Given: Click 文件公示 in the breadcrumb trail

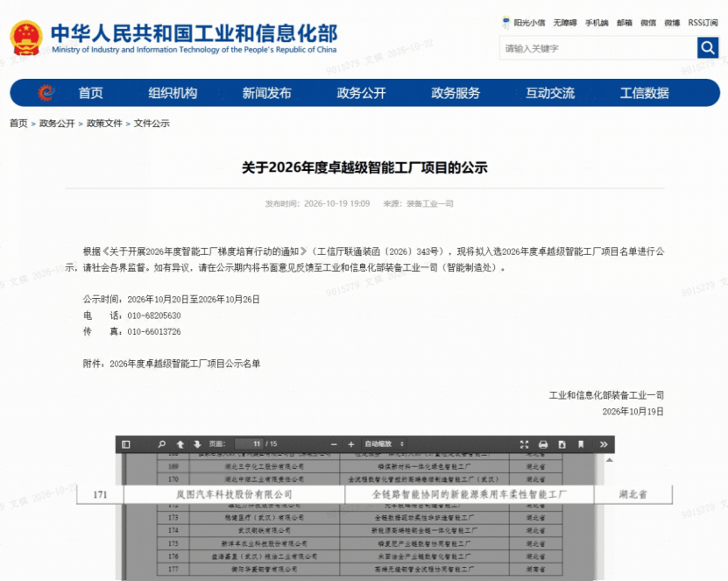Looking at the screenshot, I should tap(152, 123).
